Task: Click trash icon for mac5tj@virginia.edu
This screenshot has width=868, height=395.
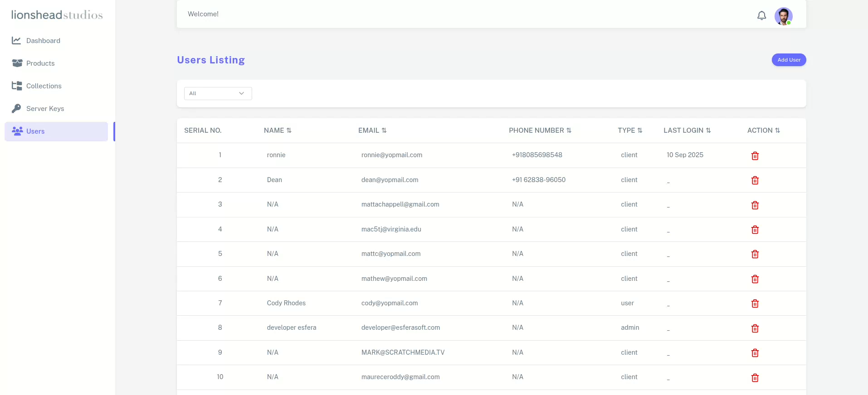Action: (755, 230)
